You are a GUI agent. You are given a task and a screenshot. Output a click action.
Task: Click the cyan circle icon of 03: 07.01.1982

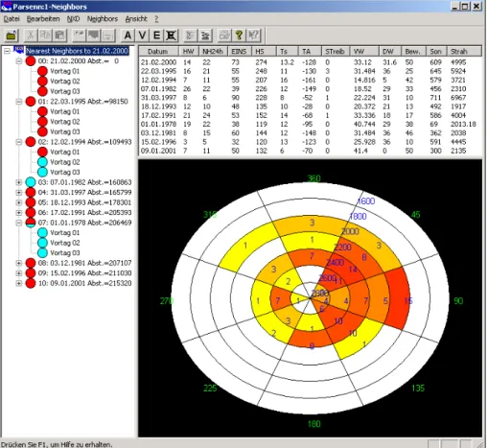coord(31,182)
